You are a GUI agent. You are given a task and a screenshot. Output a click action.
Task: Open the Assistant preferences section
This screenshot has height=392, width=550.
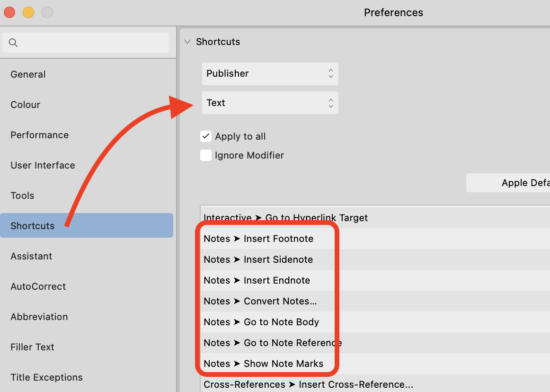click(x=31, y=256)
